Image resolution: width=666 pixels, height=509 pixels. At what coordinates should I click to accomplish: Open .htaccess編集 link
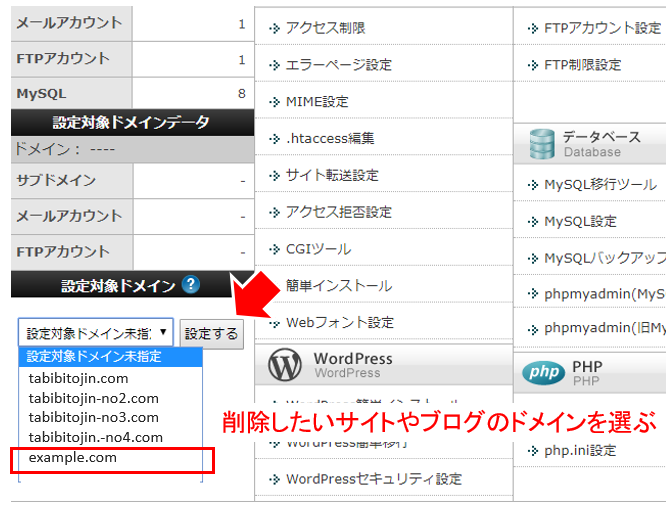click(x=330, y=138)
